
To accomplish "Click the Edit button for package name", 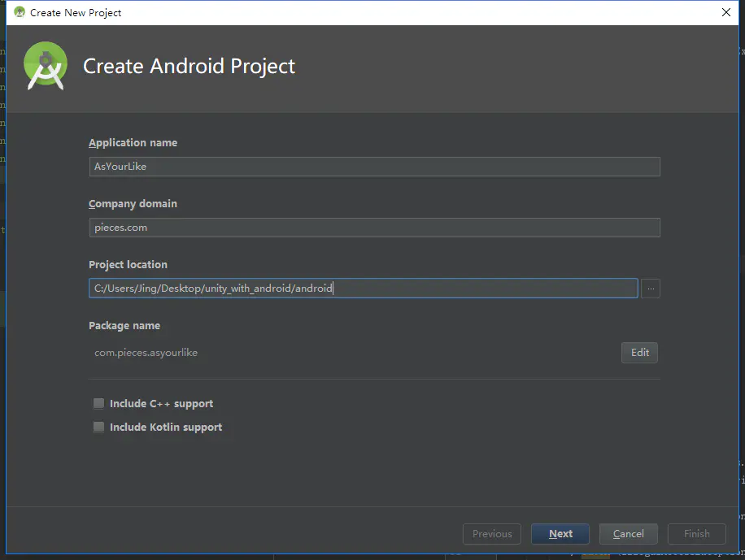I will click(639, 353).
